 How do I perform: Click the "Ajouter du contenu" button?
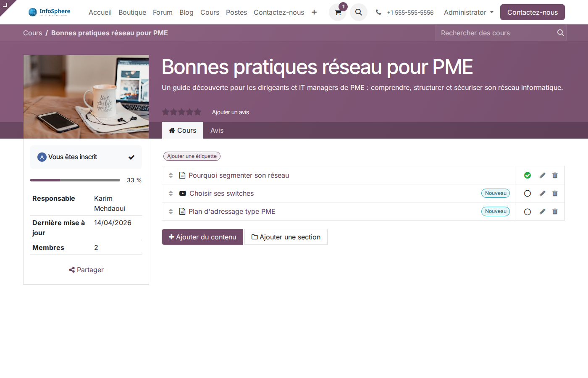click(x=202, y=237)
